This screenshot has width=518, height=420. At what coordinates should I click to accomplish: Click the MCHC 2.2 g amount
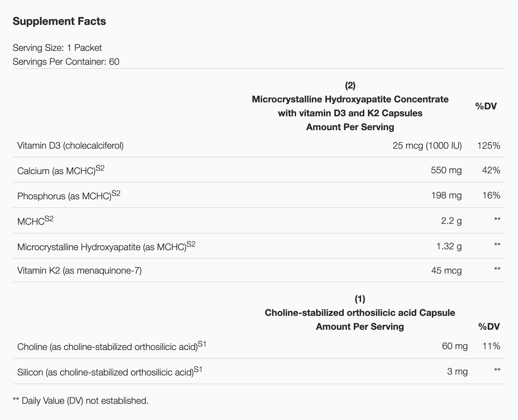[451, 221]
